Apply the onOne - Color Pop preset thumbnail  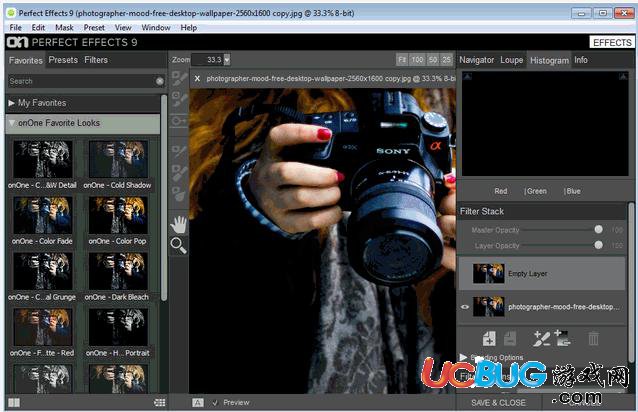[x=118, y=215]
